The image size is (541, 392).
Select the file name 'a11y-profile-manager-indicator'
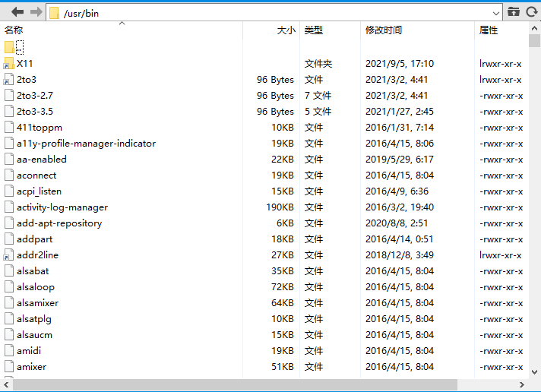tap(87, 144)
